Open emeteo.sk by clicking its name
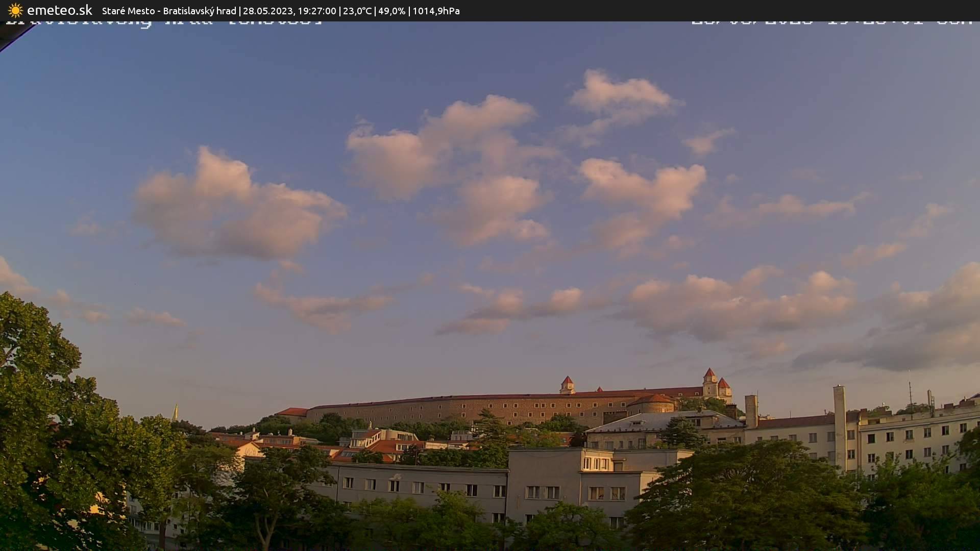 point(60,10)
